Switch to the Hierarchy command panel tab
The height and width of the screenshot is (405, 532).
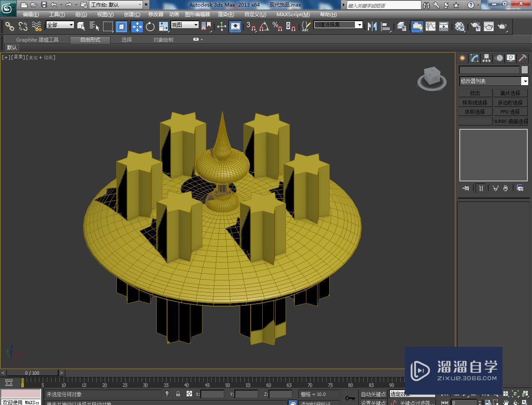486,58
